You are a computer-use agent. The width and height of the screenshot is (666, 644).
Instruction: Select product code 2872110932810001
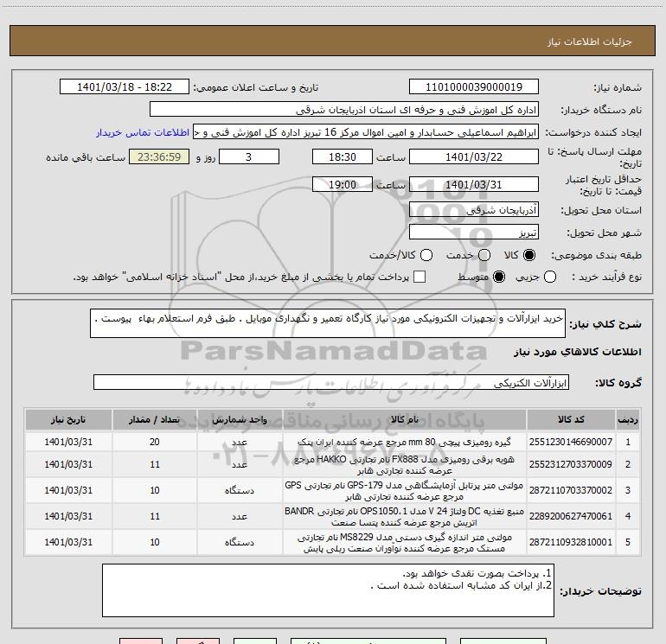click(x=571, y=542)
